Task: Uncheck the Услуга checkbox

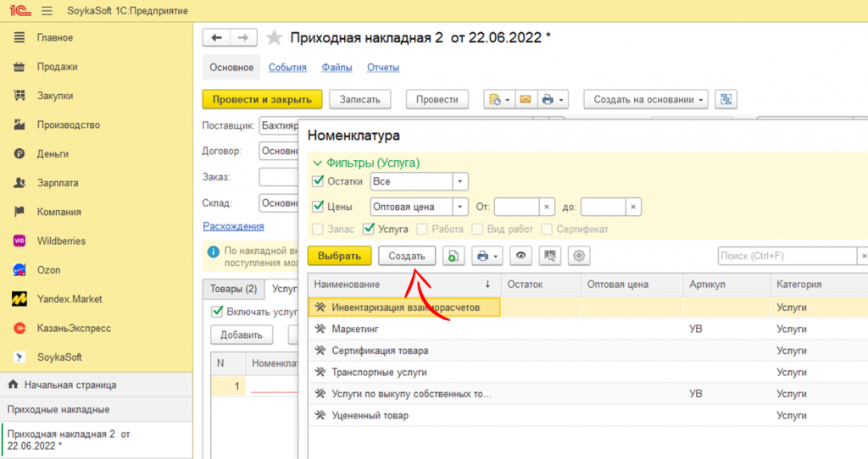Action: coord(369,229)
